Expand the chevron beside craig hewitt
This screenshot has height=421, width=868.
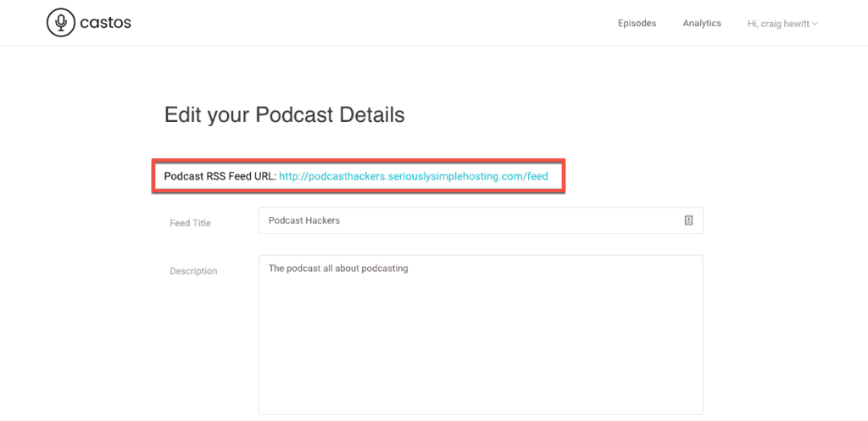point(815,25)
